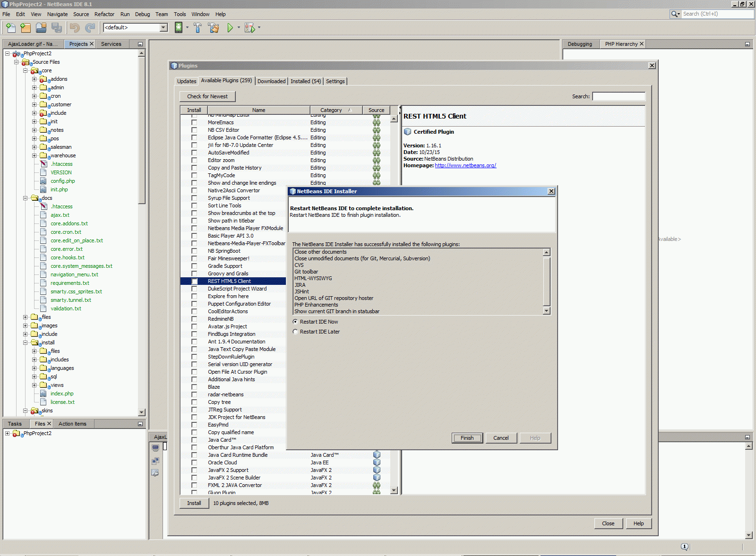Expand the admin folder in the project tree
756x556 pixels.
click(x=34, y=88)
